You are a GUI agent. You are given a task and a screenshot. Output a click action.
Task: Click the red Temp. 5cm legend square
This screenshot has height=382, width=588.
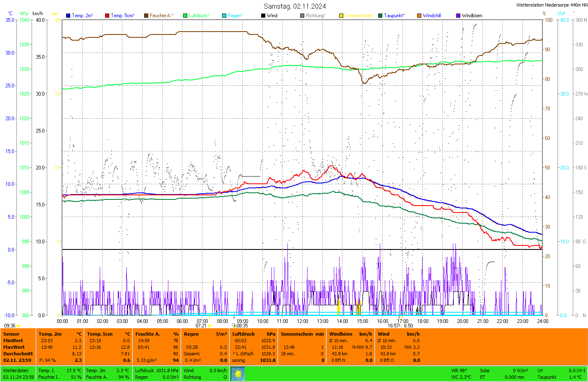pyautogui.click(x=107, y=16)
